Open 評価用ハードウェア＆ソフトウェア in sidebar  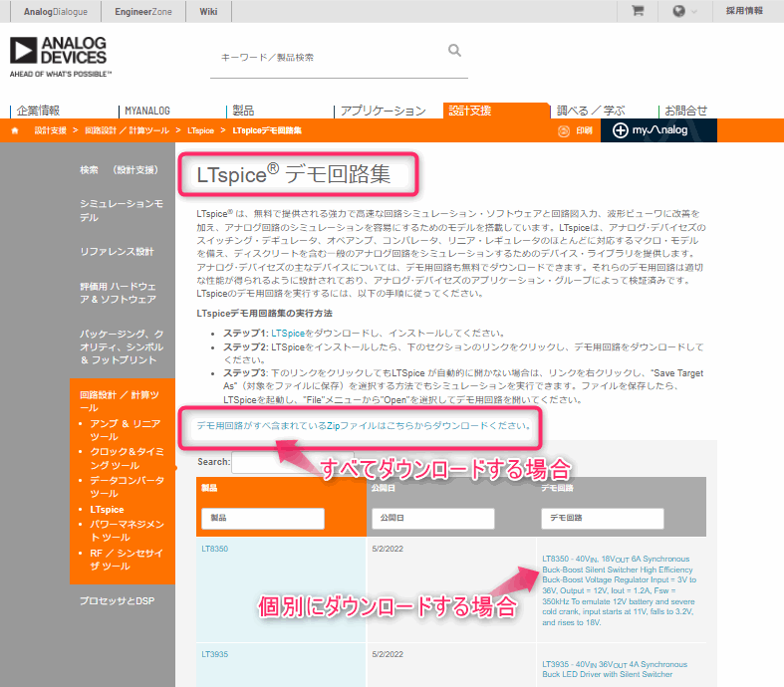118,293
